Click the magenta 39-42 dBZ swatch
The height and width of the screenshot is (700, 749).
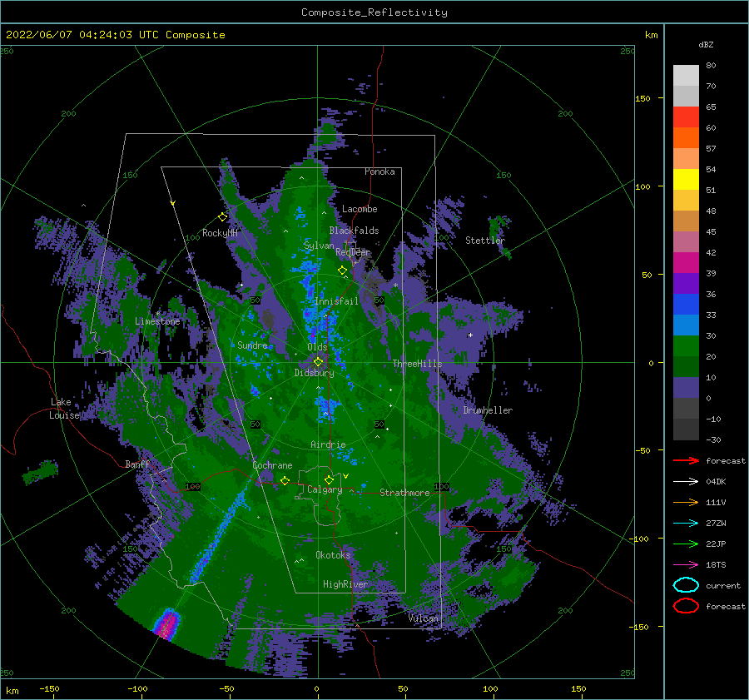(686, 263)
